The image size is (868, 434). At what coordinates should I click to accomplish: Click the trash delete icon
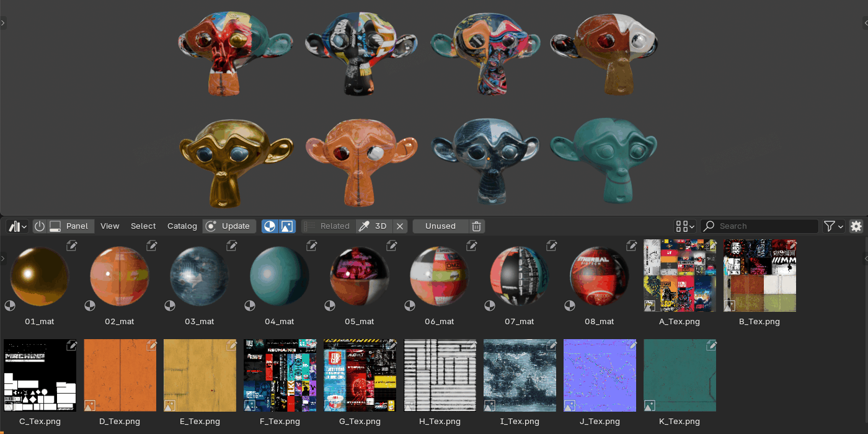pyautogui.click(x=476, y=226)
